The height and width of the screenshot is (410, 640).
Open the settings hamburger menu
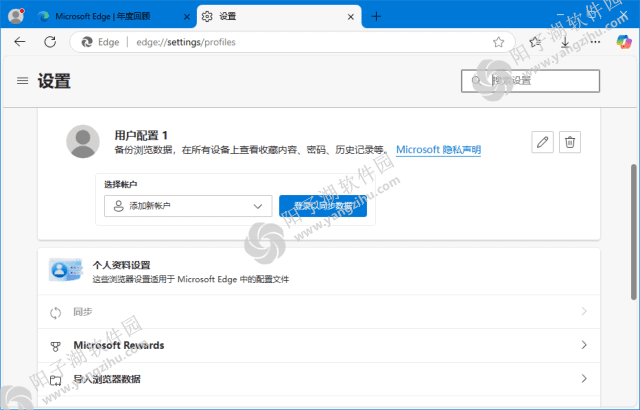pyautogui.click(x=22, y=81)
